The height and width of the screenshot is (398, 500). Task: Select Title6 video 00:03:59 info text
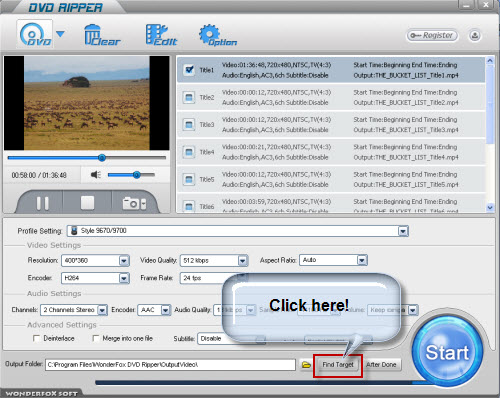coord(276,202)
